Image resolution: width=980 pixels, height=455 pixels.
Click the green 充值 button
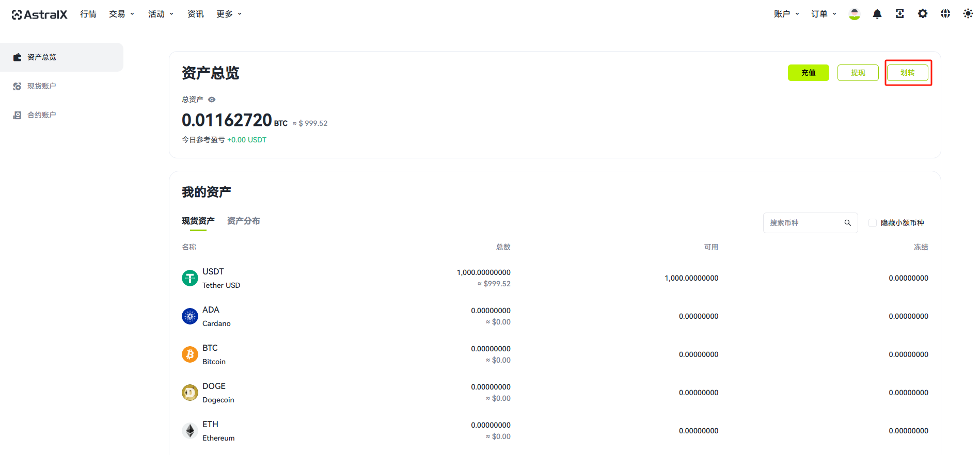click(x=809, y=73)
